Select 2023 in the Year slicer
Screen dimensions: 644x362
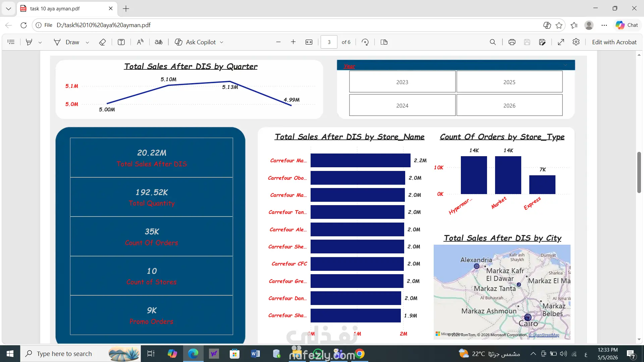click(402, 82)
